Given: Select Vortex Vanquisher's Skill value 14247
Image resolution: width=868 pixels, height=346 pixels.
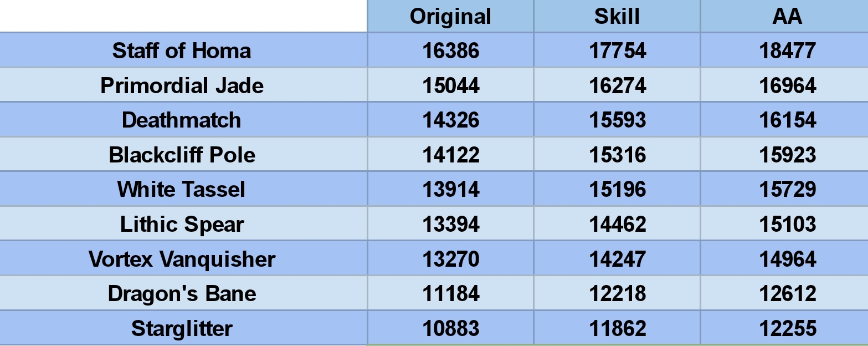Looking at the screenshot, I should coord(617,259).
